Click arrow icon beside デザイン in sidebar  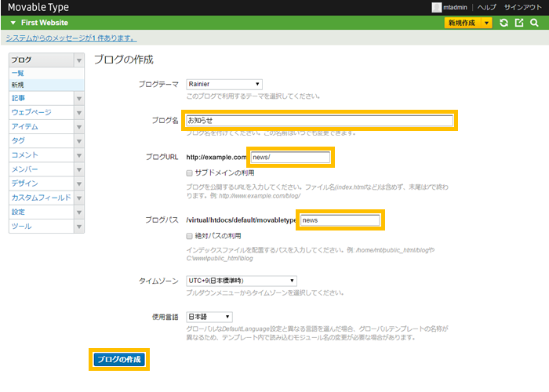tap(78, 183)
